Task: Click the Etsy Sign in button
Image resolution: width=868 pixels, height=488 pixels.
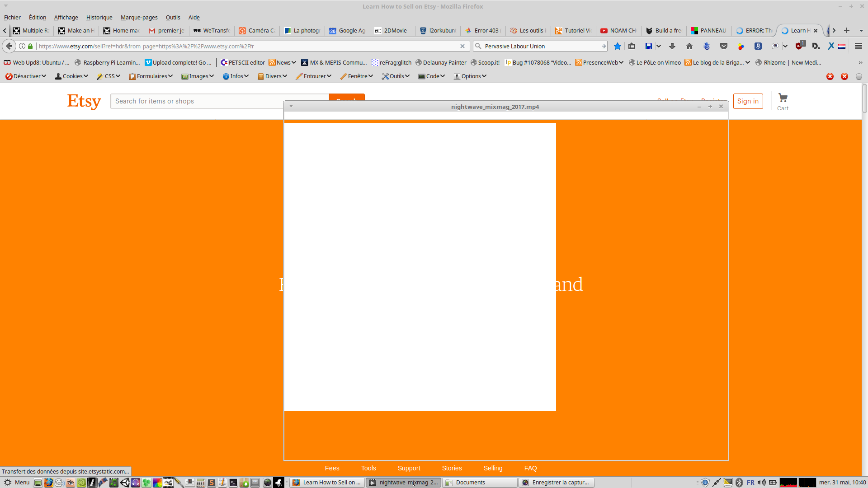Action: point(748,101)
